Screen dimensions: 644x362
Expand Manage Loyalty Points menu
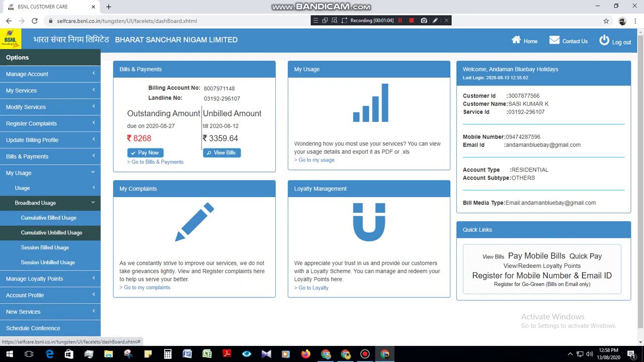tap(50, 279)
